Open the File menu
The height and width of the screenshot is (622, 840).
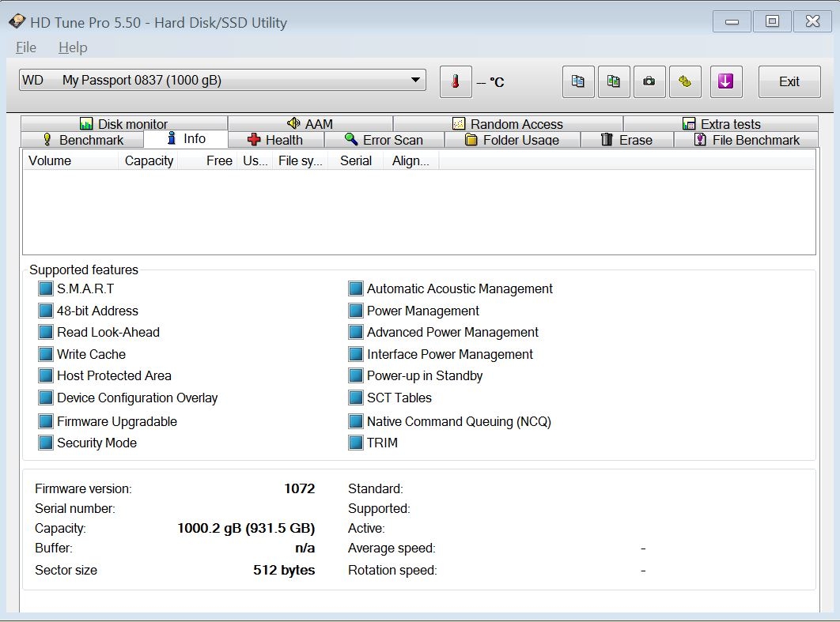(x=26, y=47)
